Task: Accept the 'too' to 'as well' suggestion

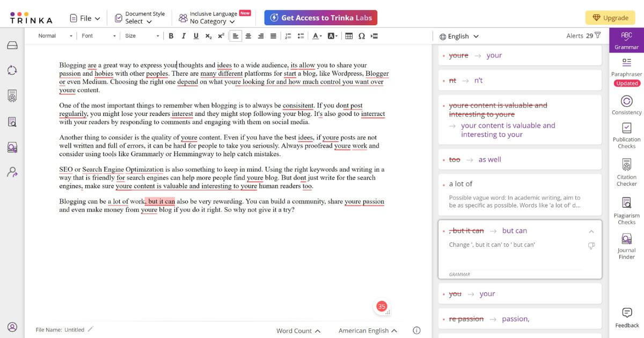Action: (489, 159)
